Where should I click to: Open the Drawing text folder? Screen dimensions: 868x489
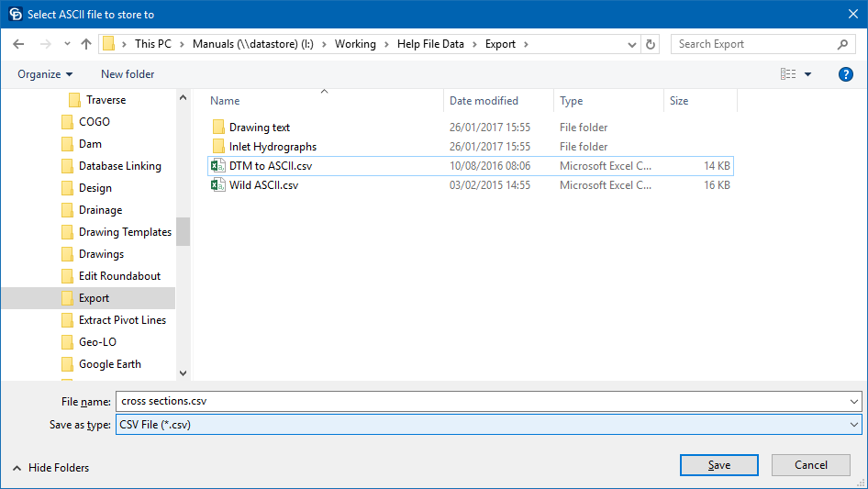click(x=259, y=128)
